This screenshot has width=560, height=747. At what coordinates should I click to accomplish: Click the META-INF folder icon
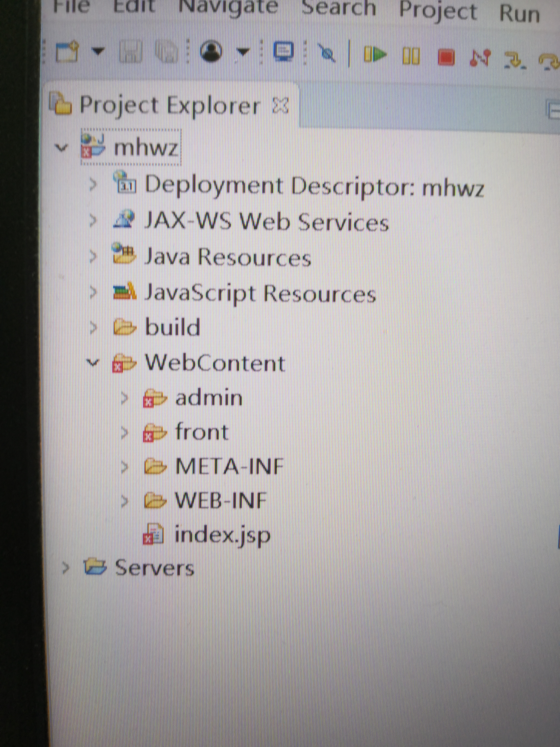point(155,467)
